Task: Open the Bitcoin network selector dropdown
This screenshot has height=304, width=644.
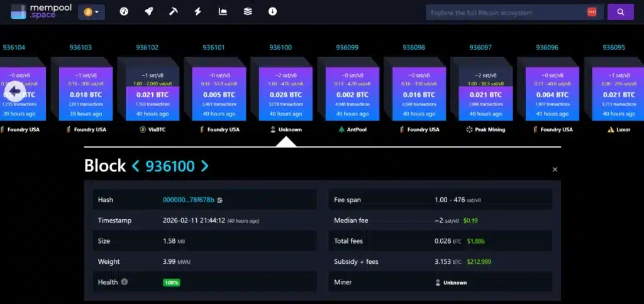Action: pos(92,13)
